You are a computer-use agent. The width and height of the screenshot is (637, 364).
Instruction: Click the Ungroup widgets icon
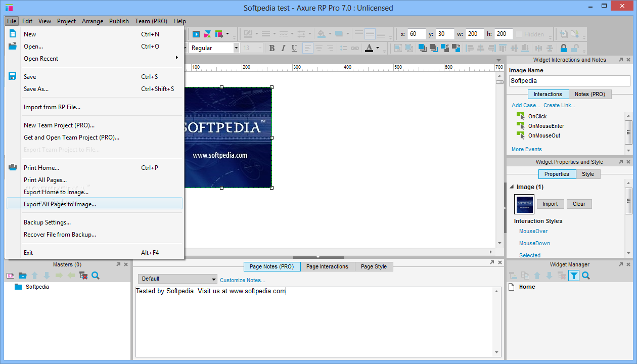click(x=408, y=48)
